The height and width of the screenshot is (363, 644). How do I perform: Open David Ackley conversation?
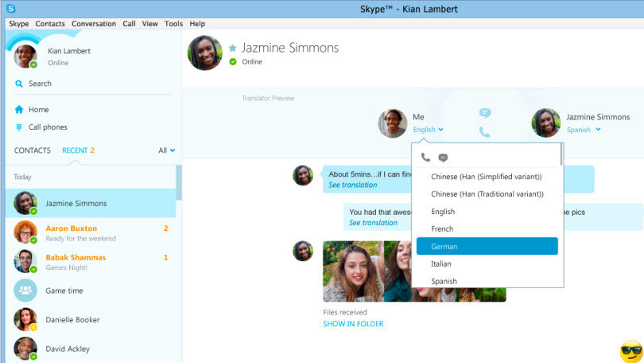tap(91, 349)
